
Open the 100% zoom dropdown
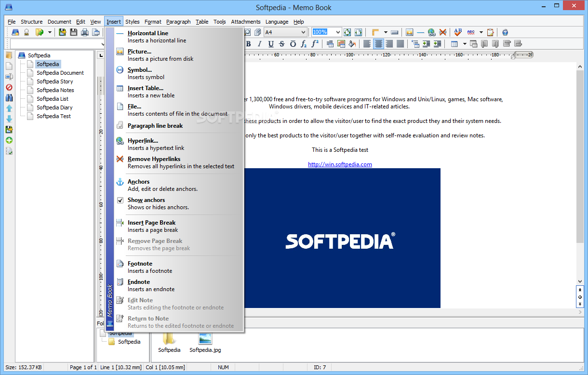[337, 32]
